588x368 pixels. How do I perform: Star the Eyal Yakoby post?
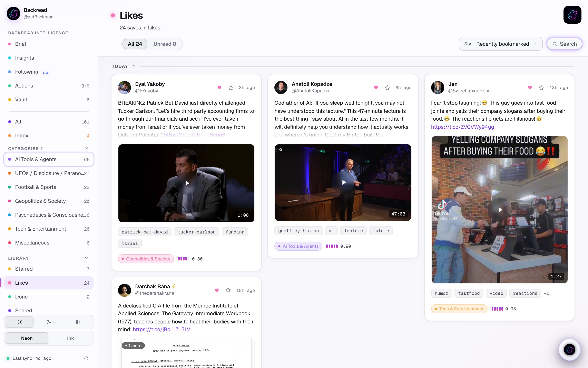coord(231,87)
